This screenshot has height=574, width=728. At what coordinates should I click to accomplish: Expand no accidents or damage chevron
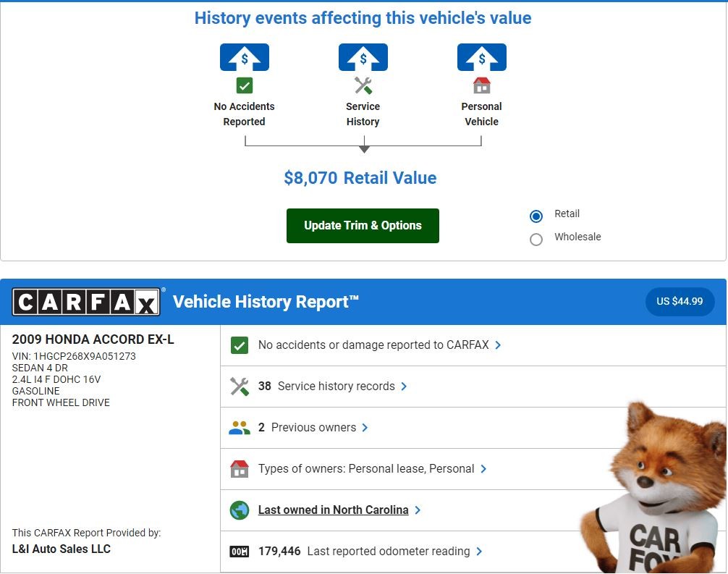click(x=498, y=345)
